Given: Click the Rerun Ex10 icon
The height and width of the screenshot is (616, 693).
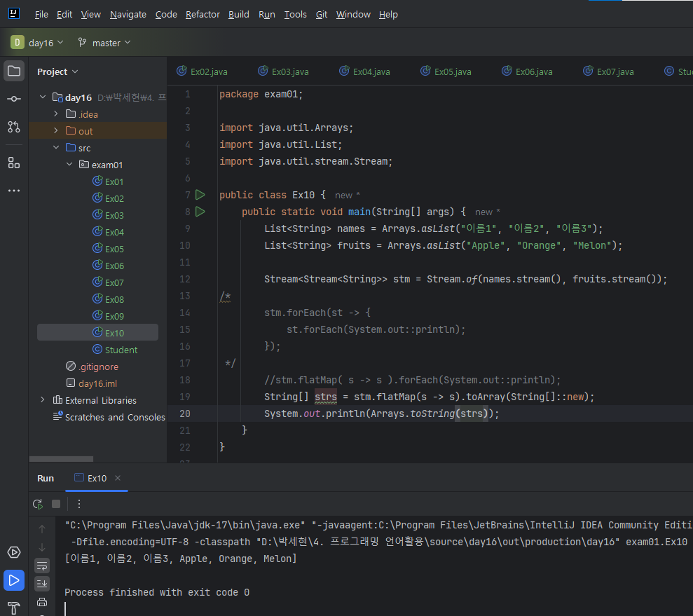Looking at the screenshot, I should click(x=38, y=504).
